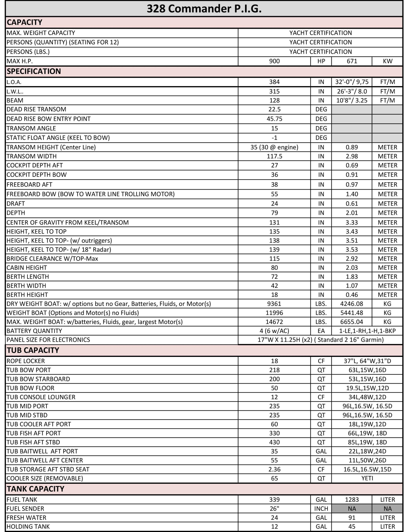The image size is (404, 532).
Task: Click MAX. WEIGHT BOAT value 14672
Action: (274, 322)
